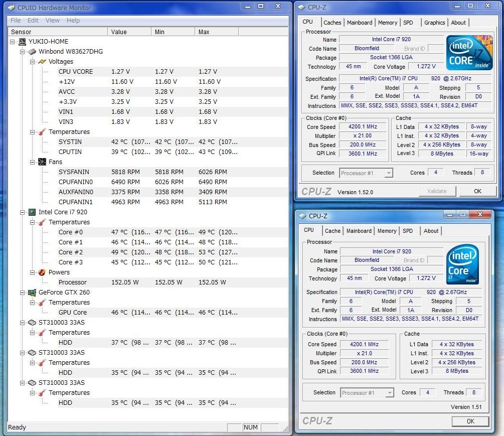Click the Powers flame icon

click(x=42, y=272)
